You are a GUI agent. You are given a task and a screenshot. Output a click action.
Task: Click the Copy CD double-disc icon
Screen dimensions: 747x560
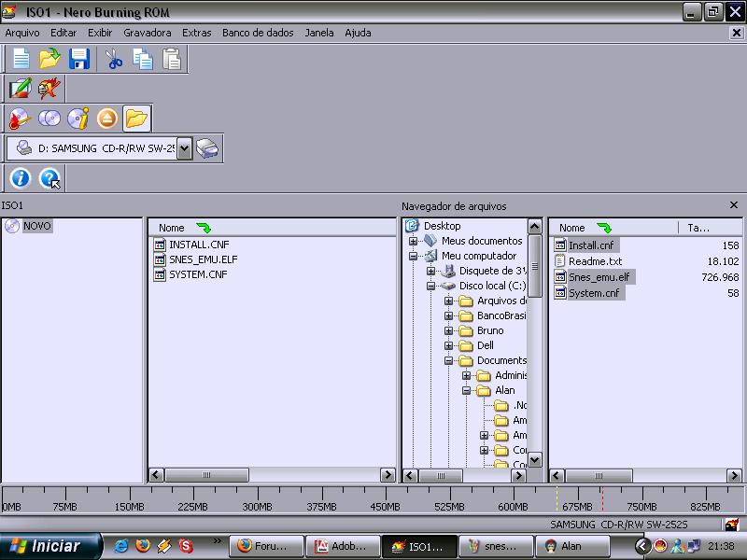click(49, 119)
